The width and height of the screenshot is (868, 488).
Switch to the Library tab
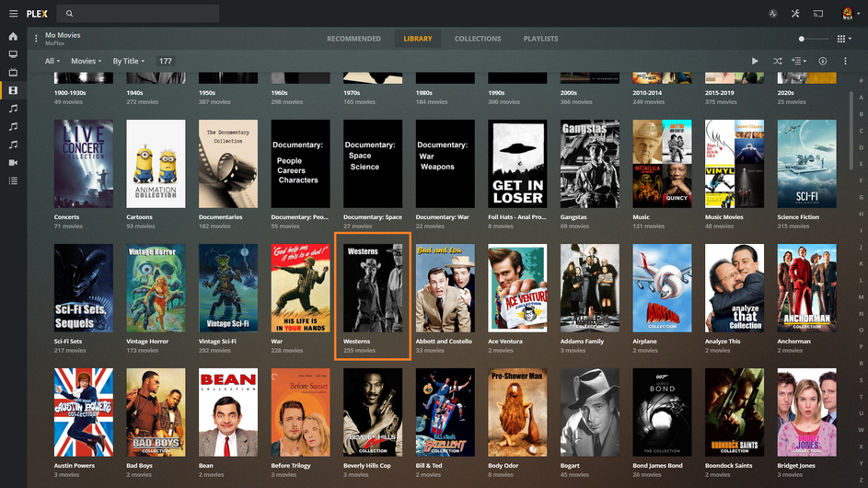418,39
